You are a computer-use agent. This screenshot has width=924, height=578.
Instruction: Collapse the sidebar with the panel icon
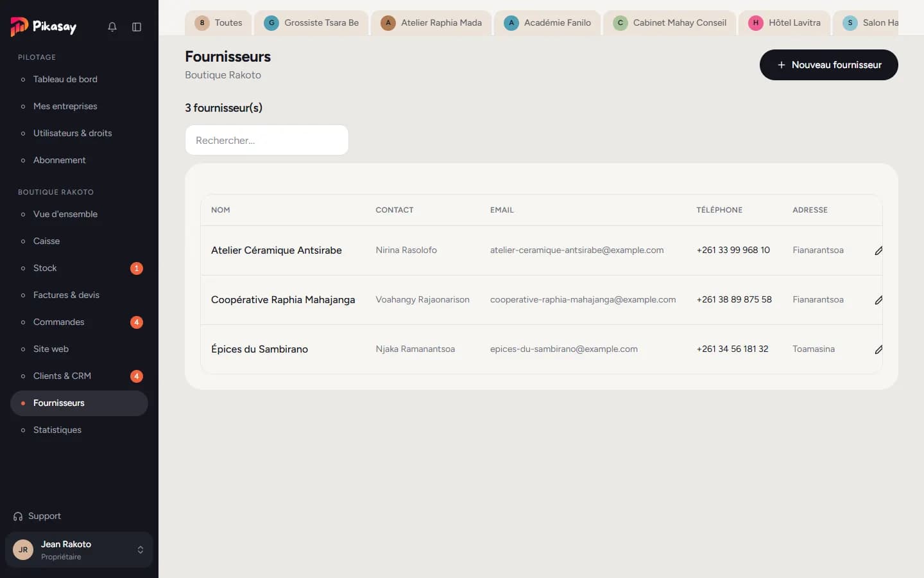click(x=137, y=27)
